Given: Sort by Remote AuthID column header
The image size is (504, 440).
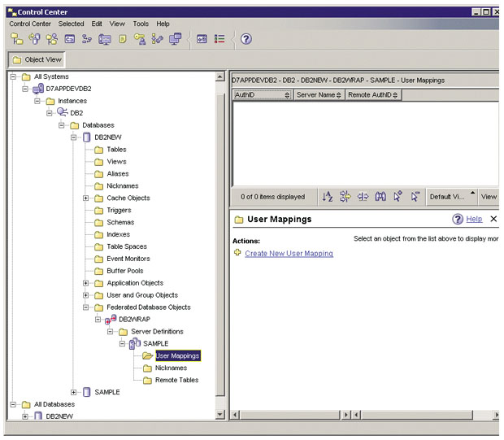Looking at the screenshot, I should [x=373, y=95].
